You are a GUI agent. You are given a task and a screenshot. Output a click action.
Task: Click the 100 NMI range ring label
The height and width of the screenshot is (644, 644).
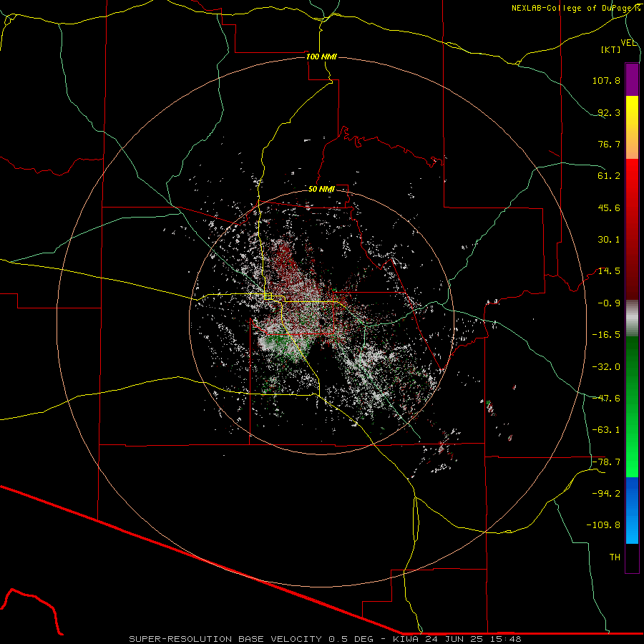pos(321,57)
